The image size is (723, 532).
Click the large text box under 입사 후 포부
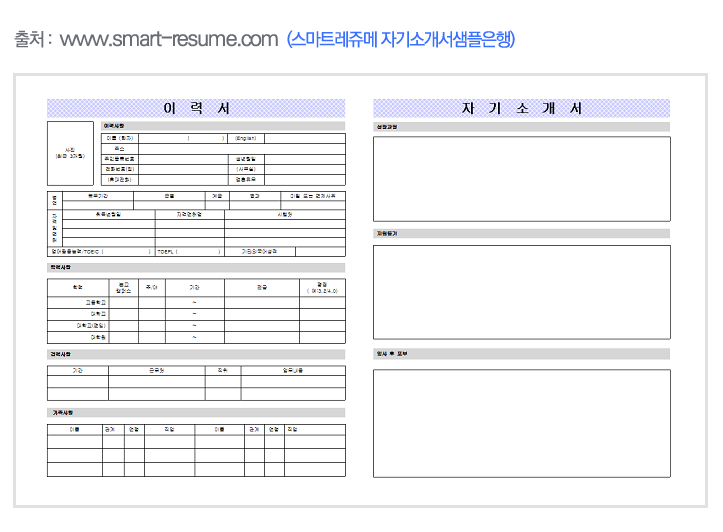522,423
